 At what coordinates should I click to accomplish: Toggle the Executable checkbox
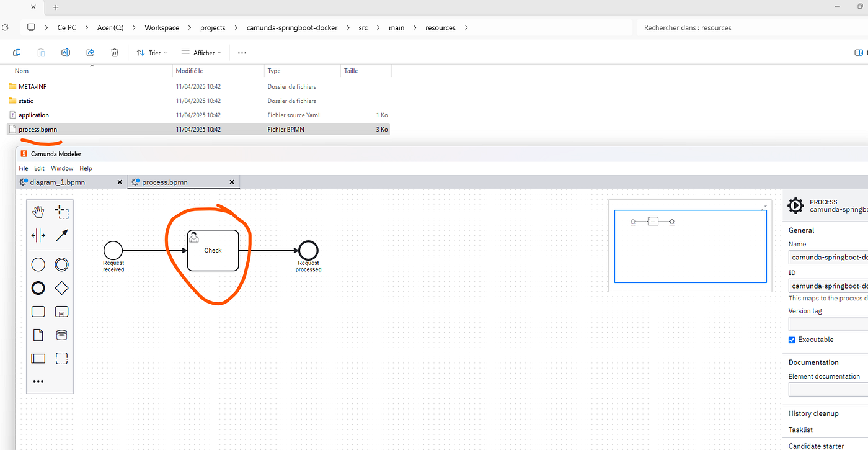pyautogui.click(x=792, y=340)
